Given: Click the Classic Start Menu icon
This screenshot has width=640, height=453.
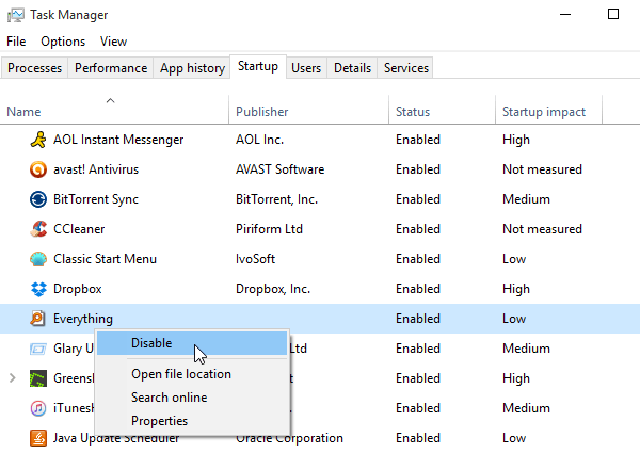Looking at the screenshot, I should [x=38, y=259].
